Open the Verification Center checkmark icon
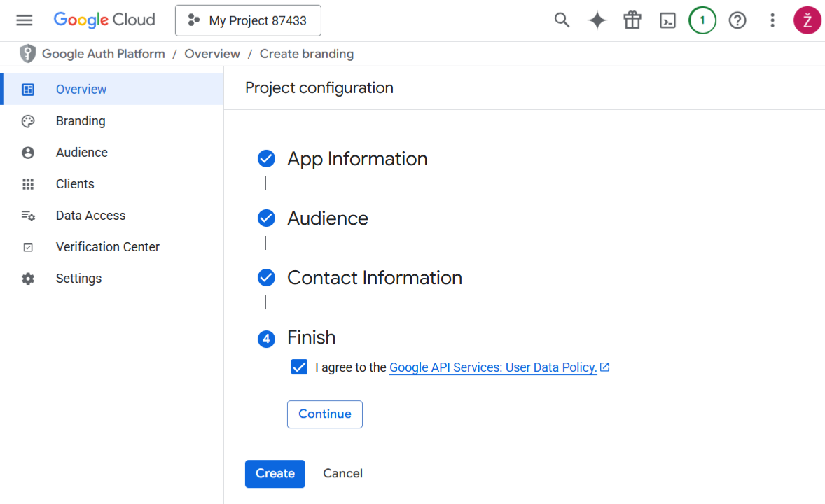Screen dimensions: 825x504 [x=27, y=246]
